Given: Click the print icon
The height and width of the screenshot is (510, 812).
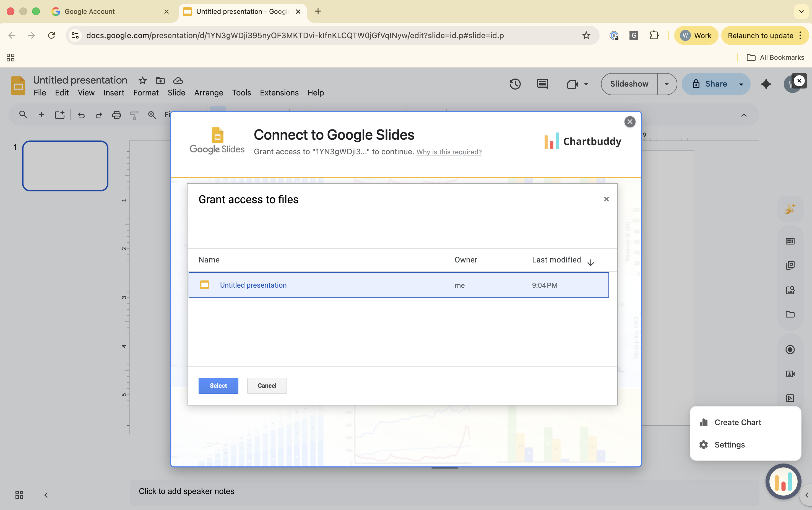Looking at the screenshot, I should pos(116,115).
